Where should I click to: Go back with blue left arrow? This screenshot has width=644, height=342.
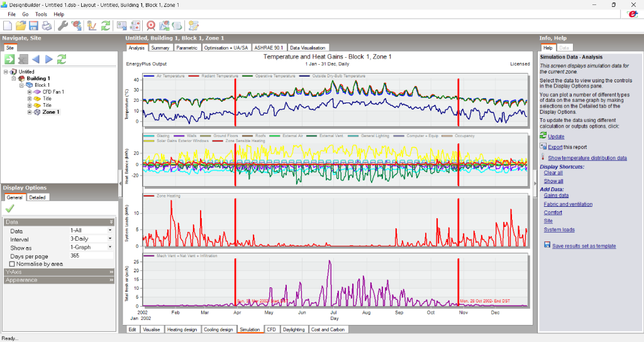(36, 59)
